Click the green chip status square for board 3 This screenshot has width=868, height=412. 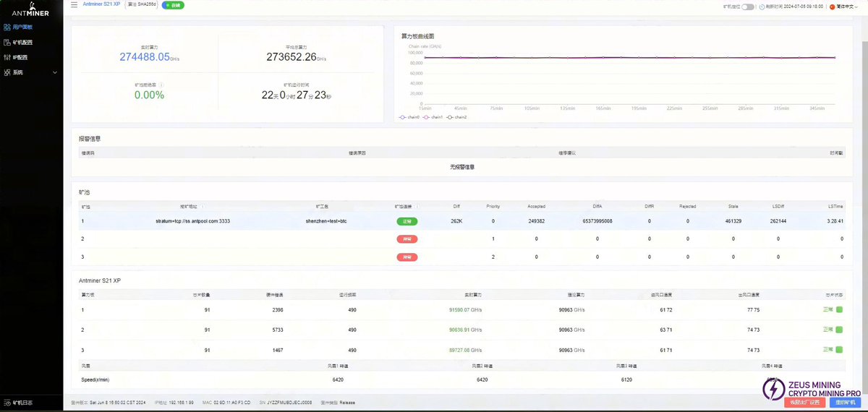[x=839, y=350]
